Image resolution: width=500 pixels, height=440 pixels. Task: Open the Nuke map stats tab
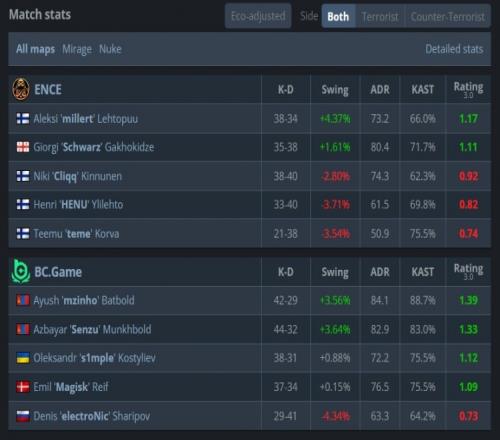click(x=110, y=49)
